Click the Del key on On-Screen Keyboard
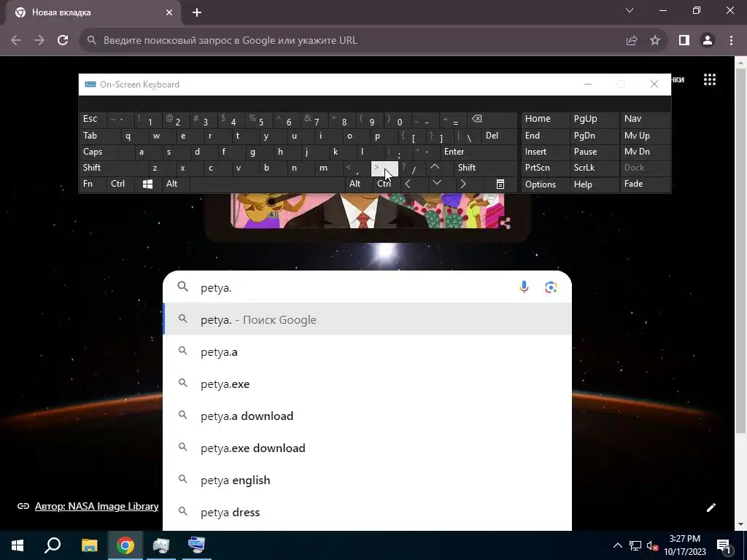747x560 pixels. pyautogui.click(x=498, y=136)
